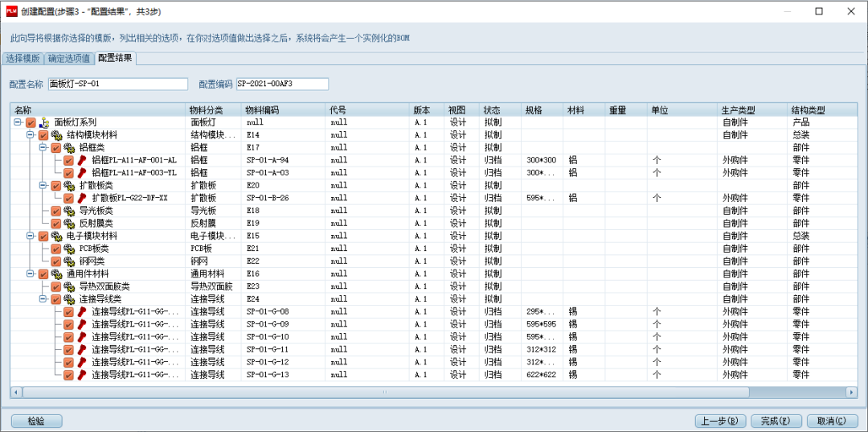Toggle checkbox for 导热双面胶类
This screenshot has width=868, height=432.
pos(56,287)
